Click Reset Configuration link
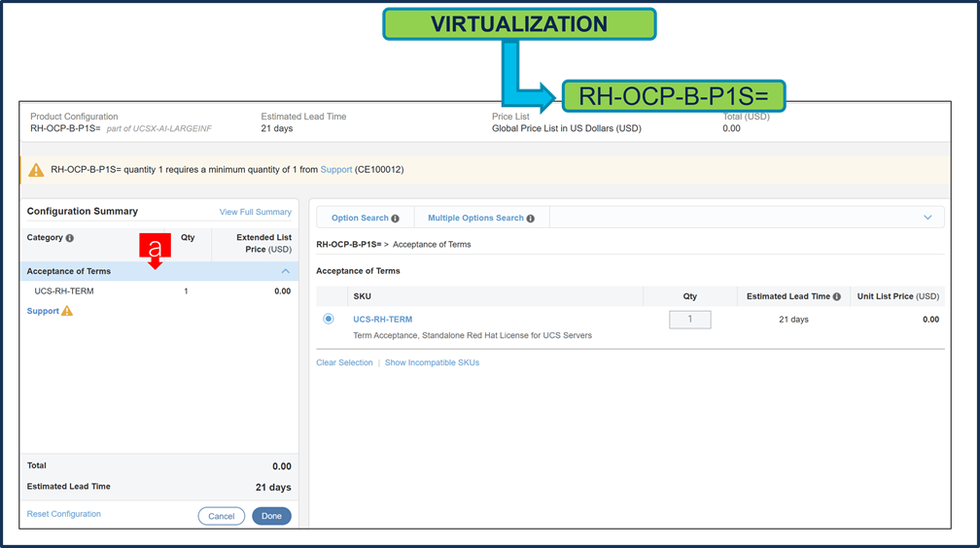Viewport: 980px width, 548px height. coord(64,514)
